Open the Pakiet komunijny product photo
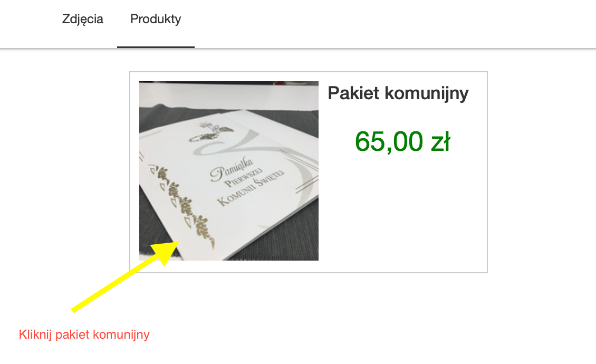The image size is (596, 364). 229,171
